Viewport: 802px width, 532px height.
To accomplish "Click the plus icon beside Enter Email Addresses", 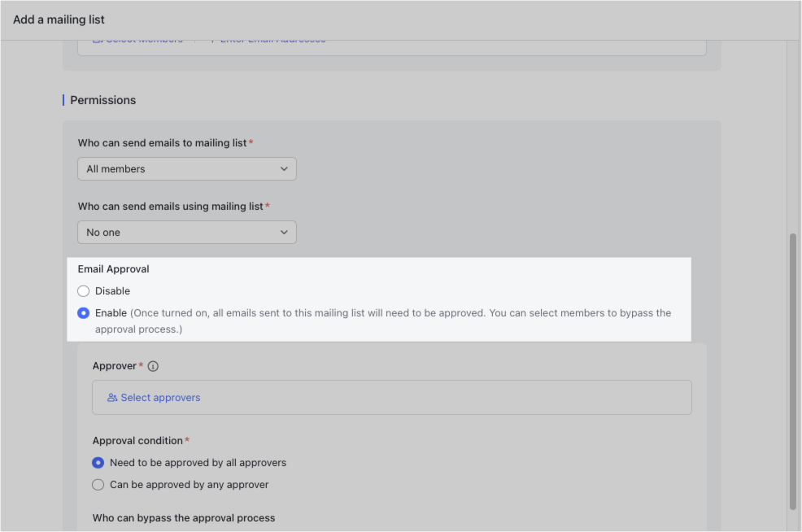I will click(211, 38).
